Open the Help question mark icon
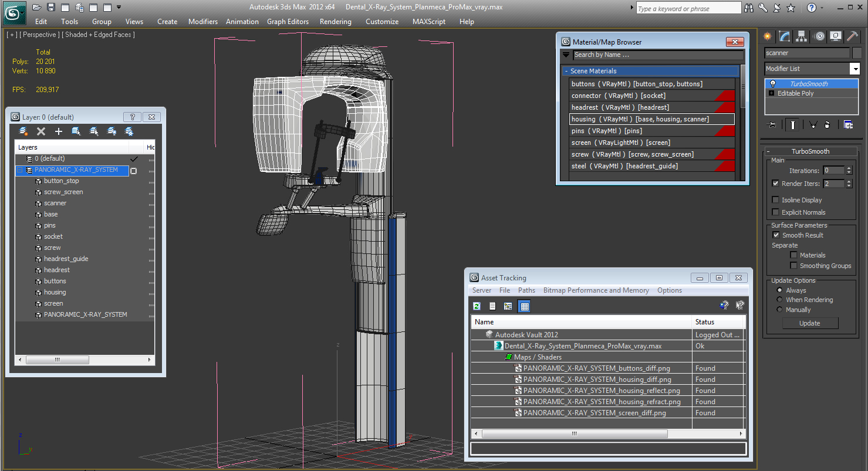The height and width of the screenshot is (471, 868). (x=812, y=8)
